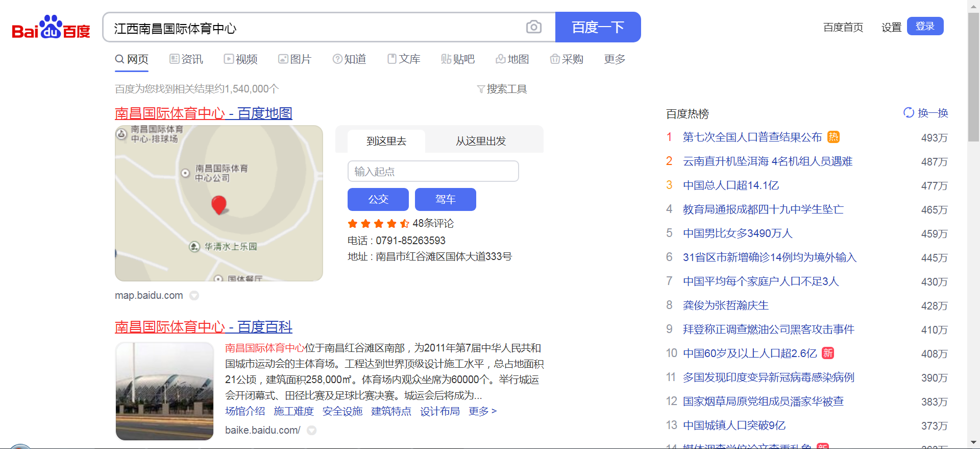This screenshot has width=980, height=449.
Task: Select the 到这里去 tab
Action: 386,141
